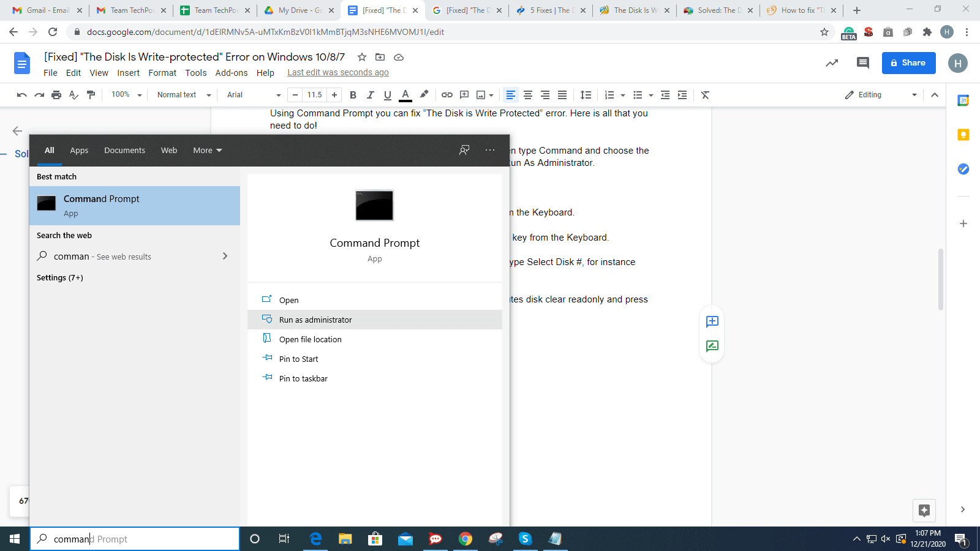
Task: Click the Insert link icon
Action: coord(447,95)
